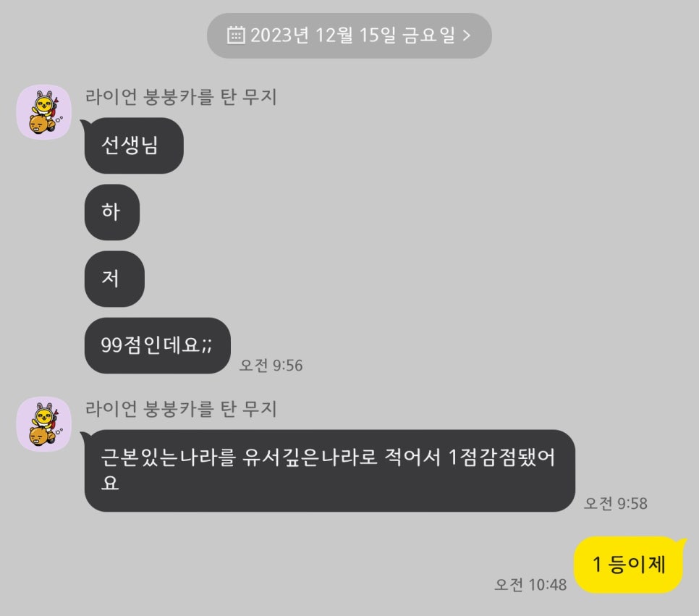The height and width of the screenshot is (616, 699).
Task: Open second 무지 profile avatar near 9:58 message
Action: (43, 423)
